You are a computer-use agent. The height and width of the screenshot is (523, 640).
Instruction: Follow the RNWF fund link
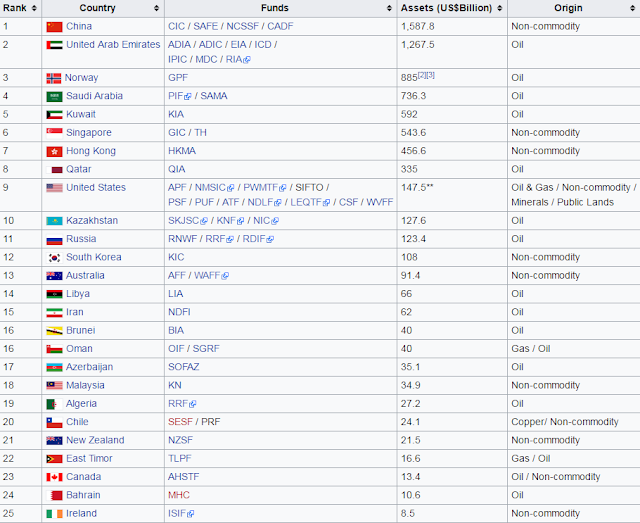click(x=182, y=239)
